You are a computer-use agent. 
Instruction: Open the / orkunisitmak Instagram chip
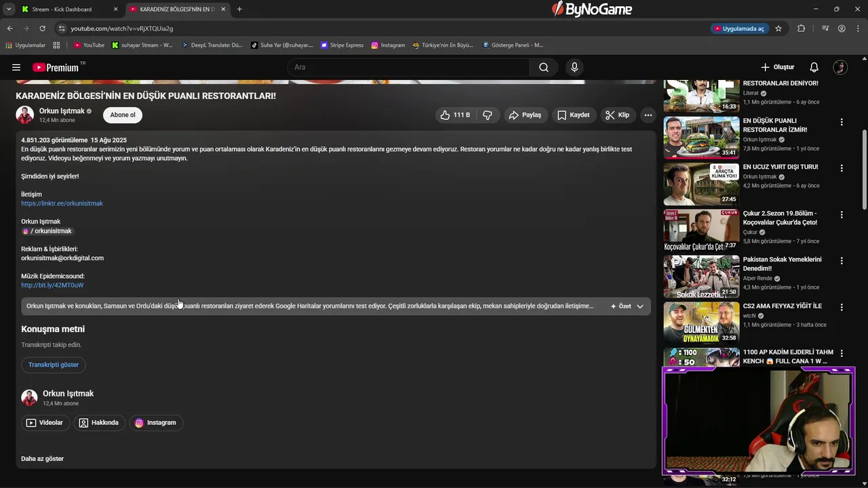pyautogui.click(x=47, y=231)
